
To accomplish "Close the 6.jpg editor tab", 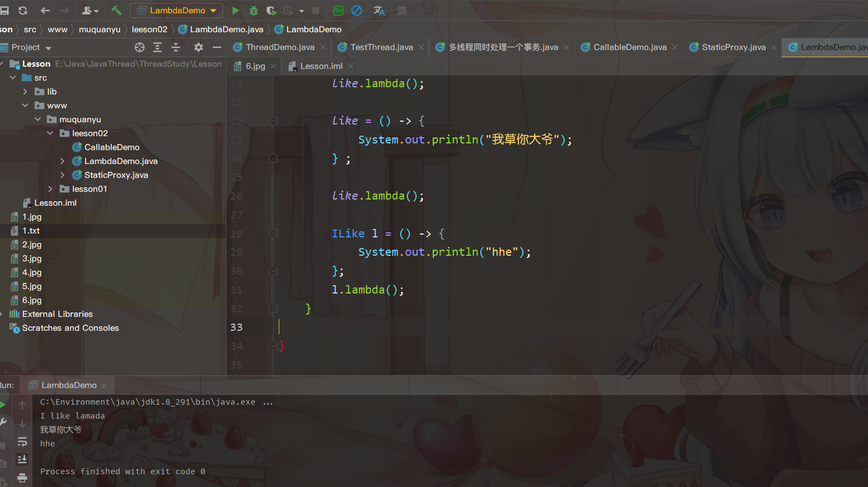I will (x=273, y=66).
